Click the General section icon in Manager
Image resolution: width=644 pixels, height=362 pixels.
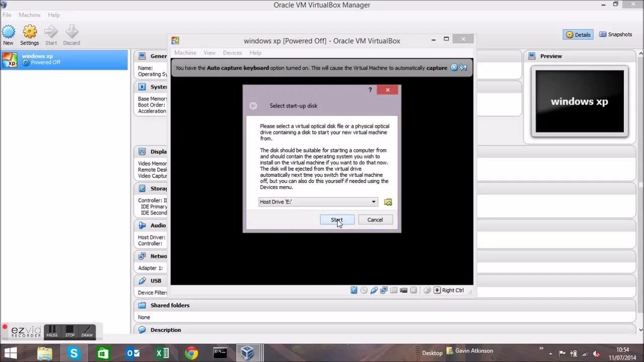coord(142,56)
